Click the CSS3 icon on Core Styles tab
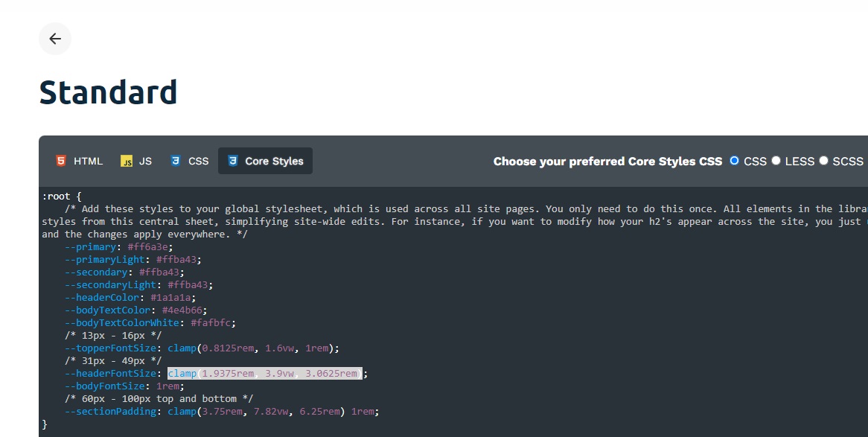 [233, 161]
